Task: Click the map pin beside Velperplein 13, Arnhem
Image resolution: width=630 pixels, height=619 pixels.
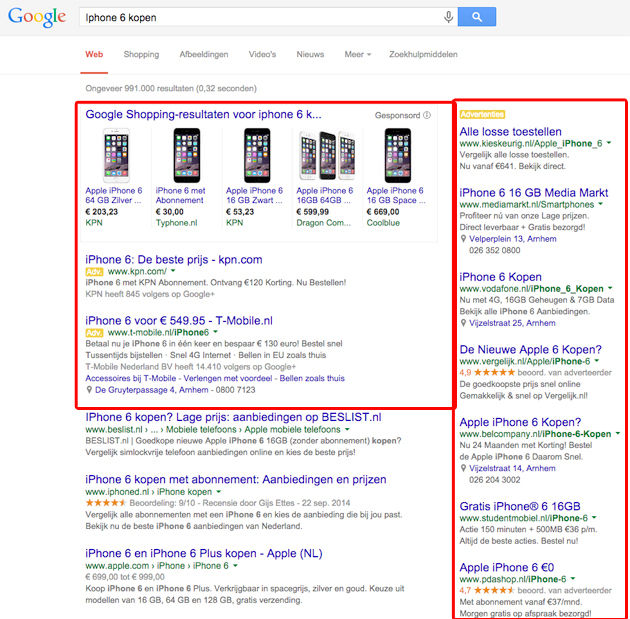Action: 463,239
